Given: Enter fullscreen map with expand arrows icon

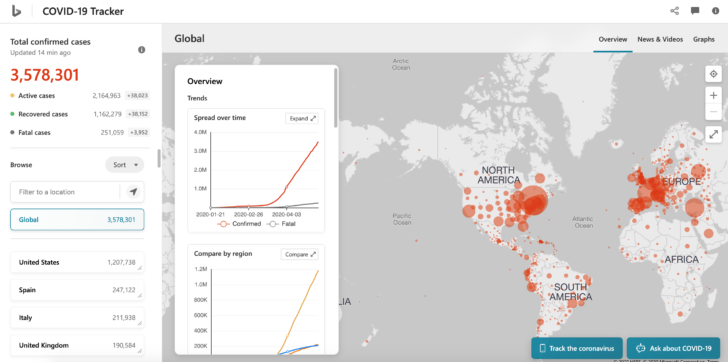Looking at the screenshot, I should click(713, 134).
